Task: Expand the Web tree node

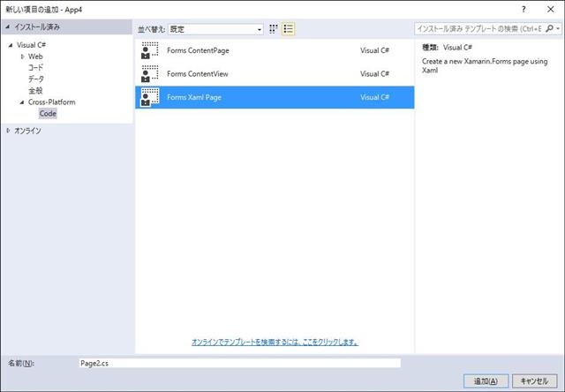Action: 23,57
